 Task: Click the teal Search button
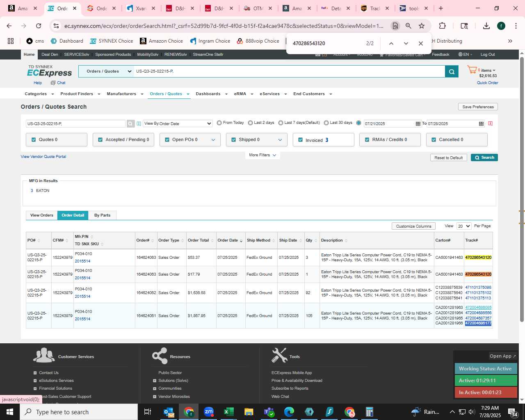(x=484, y=157)
